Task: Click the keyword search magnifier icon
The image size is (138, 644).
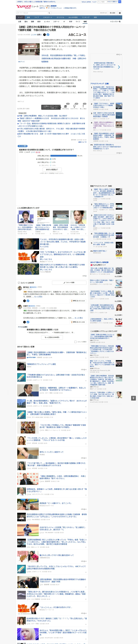Action: tap(49, 13)
